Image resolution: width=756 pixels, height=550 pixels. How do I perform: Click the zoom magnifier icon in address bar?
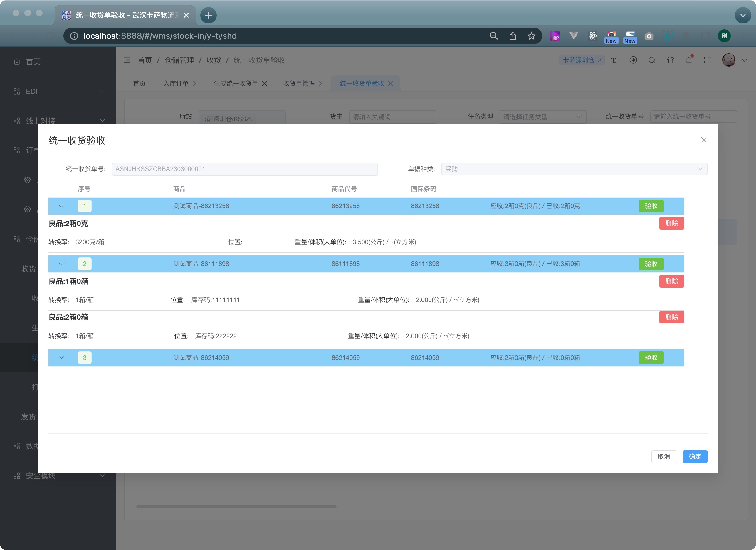[494, 36]
